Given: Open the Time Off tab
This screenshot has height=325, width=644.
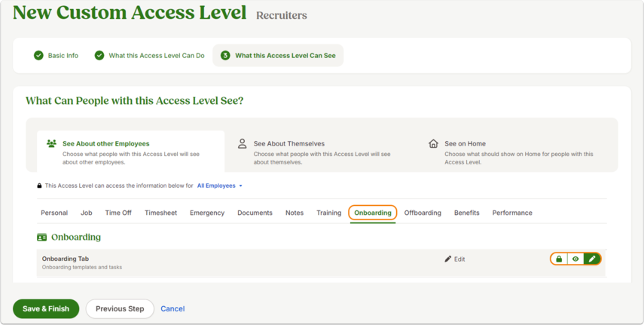Looking at the screenshot, I should (118, 213).
